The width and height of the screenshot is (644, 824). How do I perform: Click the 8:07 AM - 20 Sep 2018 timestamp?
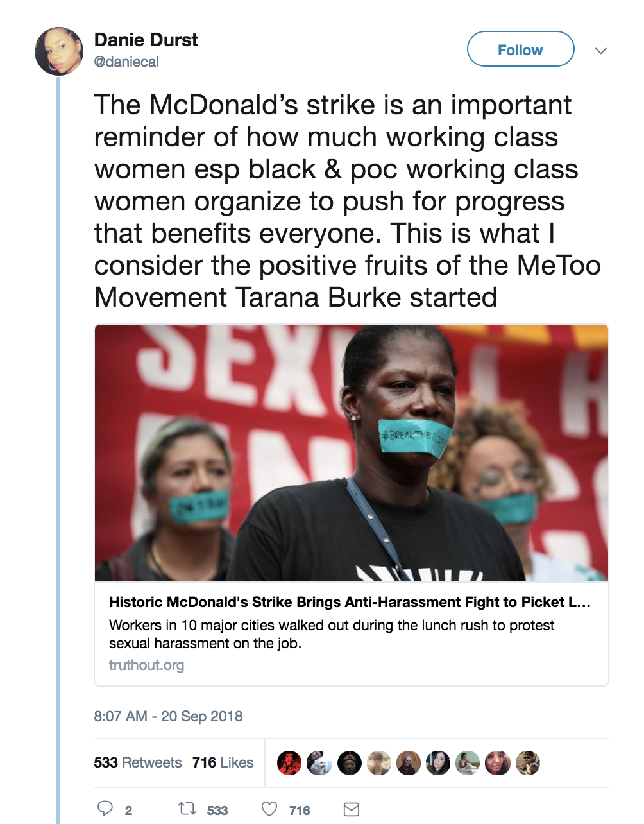tap(168, 716)
